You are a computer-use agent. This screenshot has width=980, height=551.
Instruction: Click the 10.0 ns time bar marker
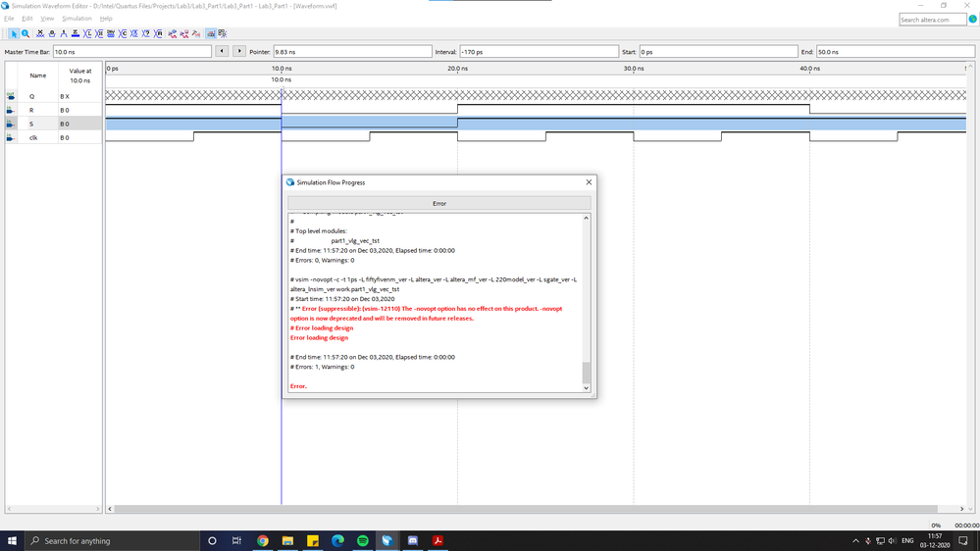(x=282, y=80)
